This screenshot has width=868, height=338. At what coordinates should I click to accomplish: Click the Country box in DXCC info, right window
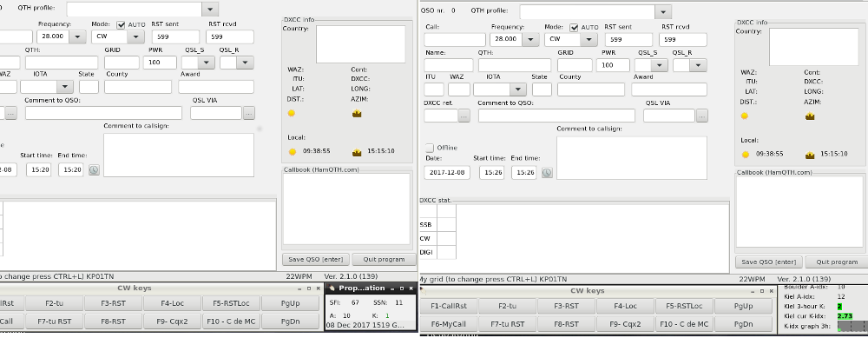(x=814, y=47)
